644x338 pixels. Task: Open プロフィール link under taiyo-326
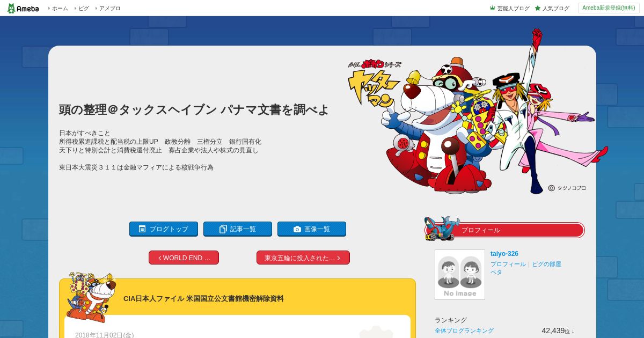coord(508,264)
